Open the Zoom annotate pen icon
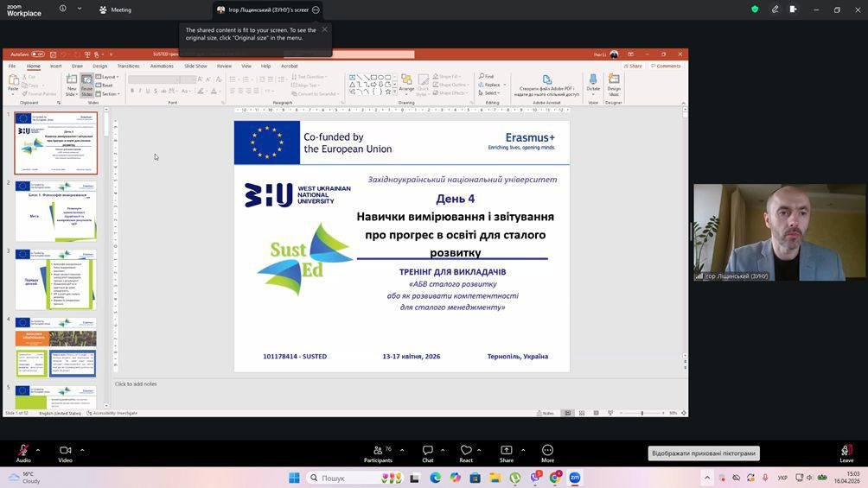 coord(775,10)
